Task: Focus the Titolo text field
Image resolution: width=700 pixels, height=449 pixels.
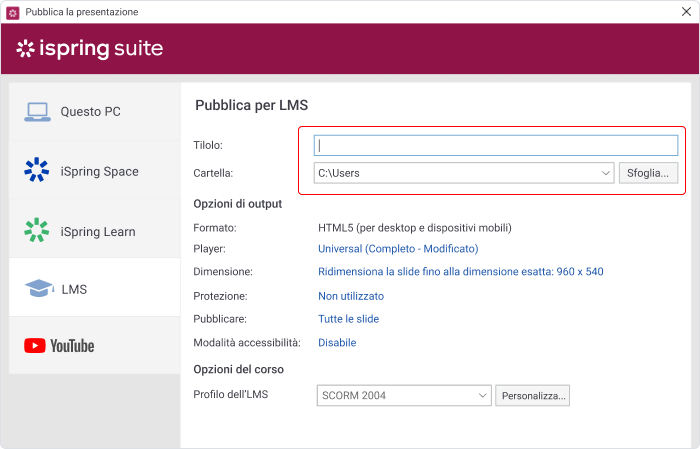Action: tap(496, 146)
